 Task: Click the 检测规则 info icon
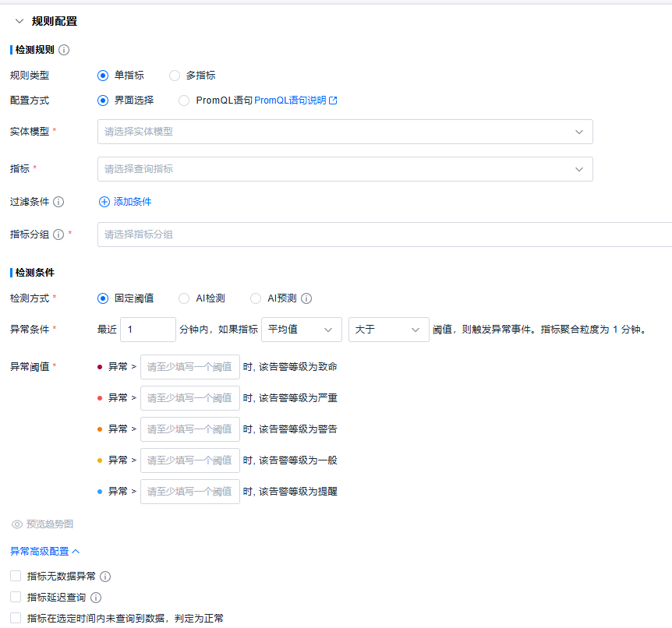63,50
